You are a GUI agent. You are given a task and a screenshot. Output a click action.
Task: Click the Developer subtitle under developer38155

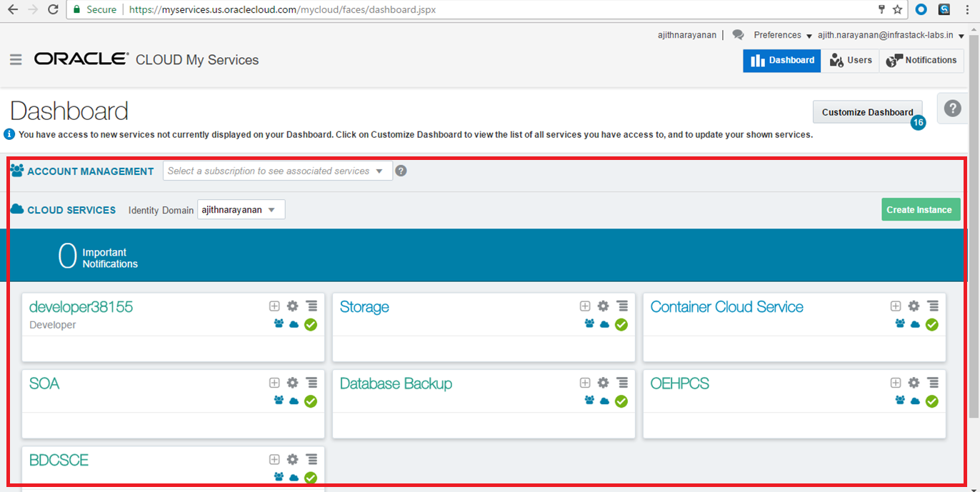pyautogui.click(x=52, y=325)
